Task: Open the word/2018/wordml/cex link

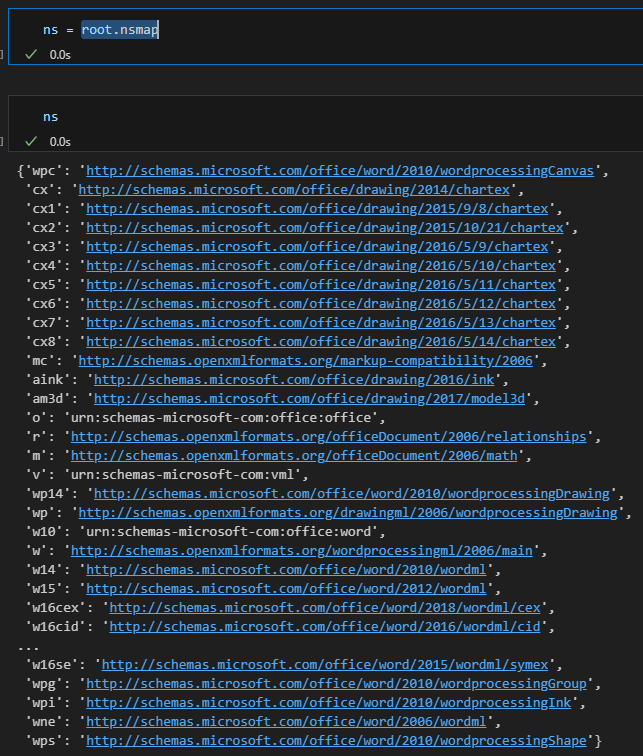Action: pos(325,608)
